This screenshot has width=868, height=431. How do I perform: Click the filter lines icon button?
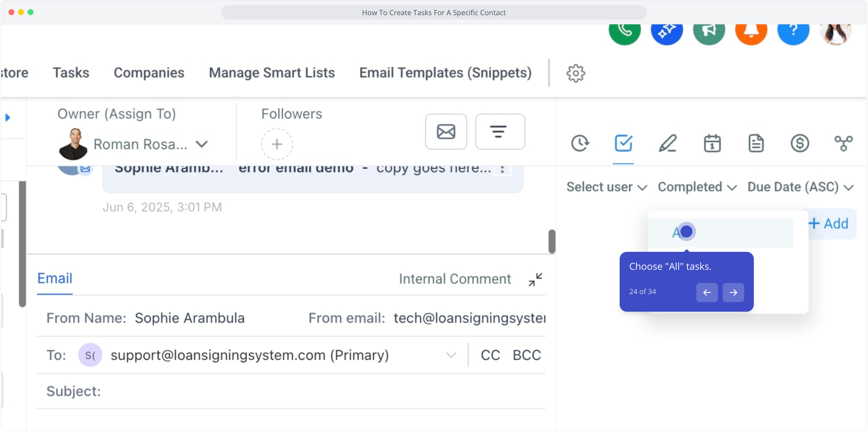point(500,132)
